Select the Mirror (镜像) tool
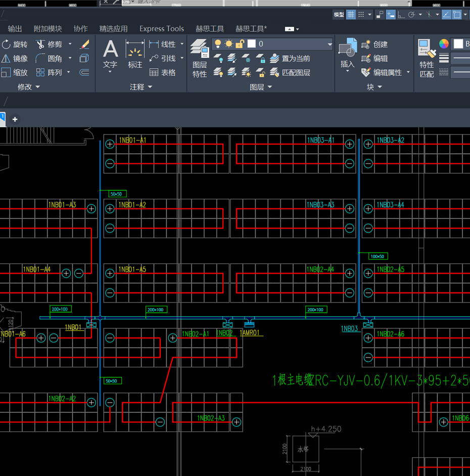The image size is (470, 476). 15,58
